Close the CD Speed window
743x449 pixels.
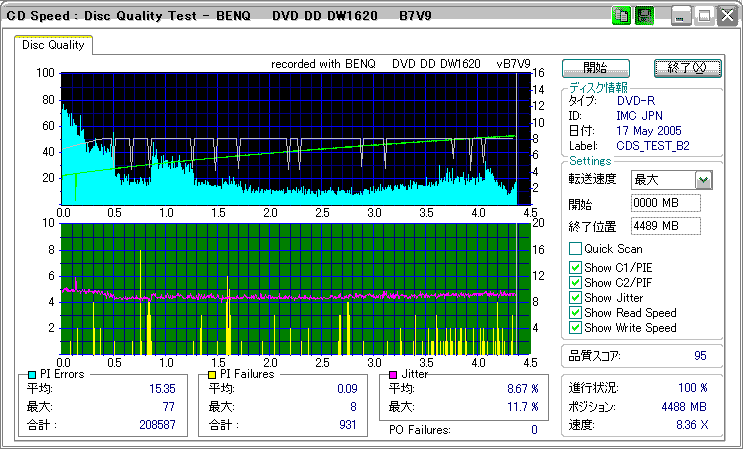coord(727,16)
